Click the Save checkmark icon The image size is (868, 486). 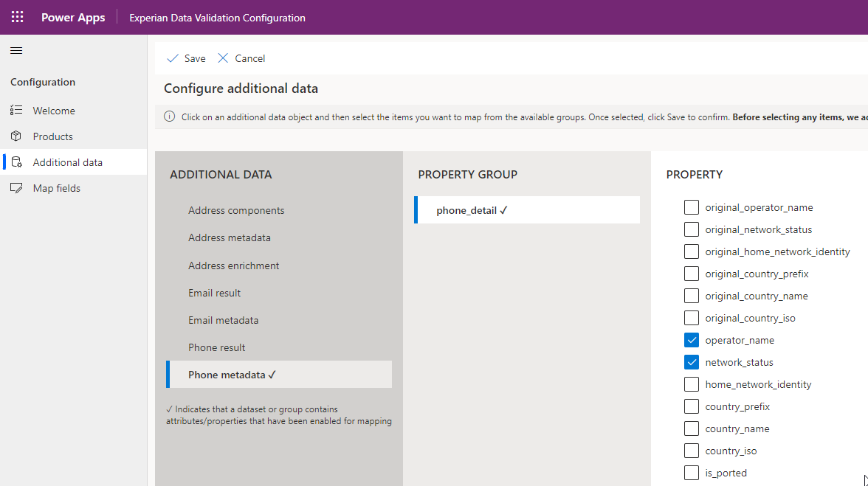(x=173, y=58)
